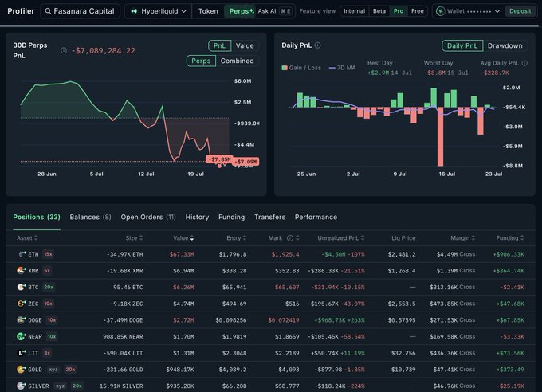The image size is (542, 392).
Task: Open the Funding tab
Action: [x=232, y=217]
